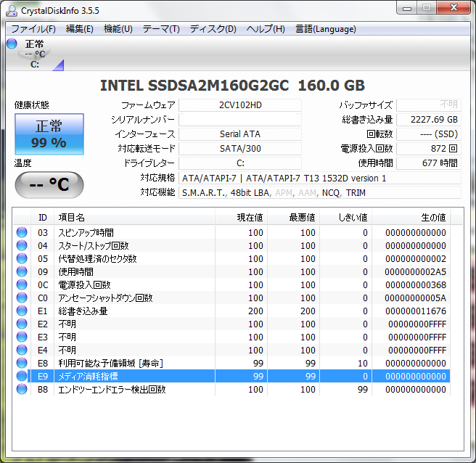This screenshot has height=463, width=476.
Task: Click status orb for attribute 09 row
Action: 22,271
